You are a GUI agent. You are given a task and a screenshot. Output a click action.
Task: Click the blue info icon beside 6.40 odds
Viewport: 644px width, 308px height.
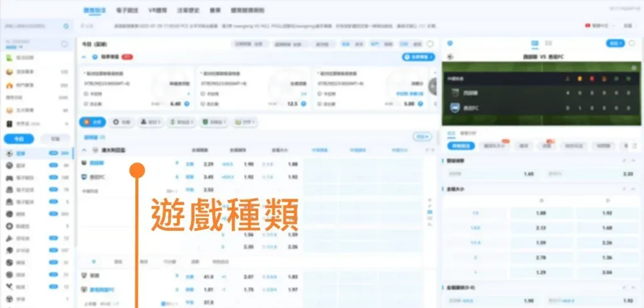[x=187, y=104]
